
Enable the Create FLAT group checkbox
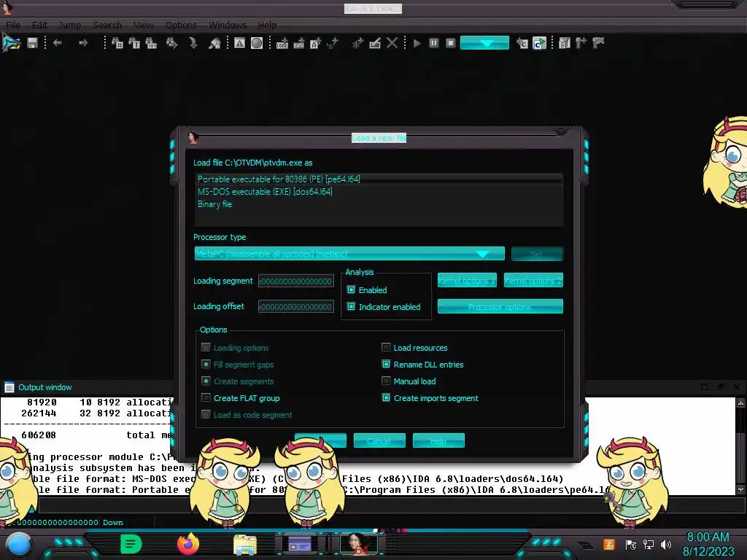[x=206, y=397]
